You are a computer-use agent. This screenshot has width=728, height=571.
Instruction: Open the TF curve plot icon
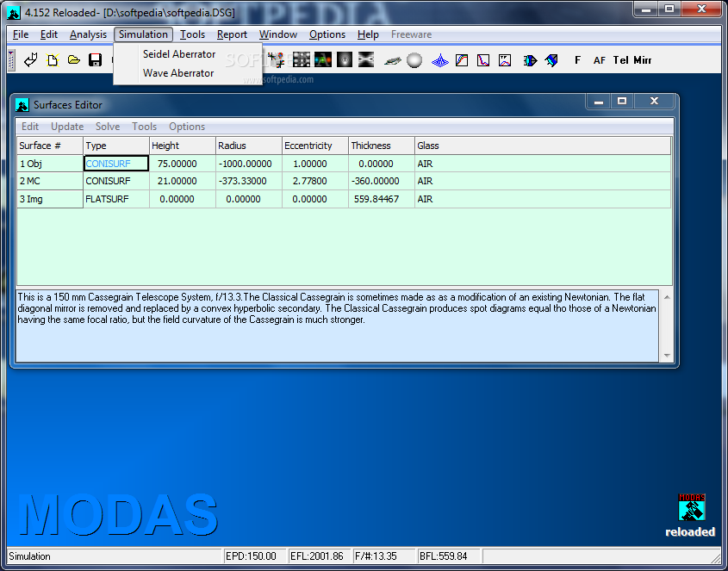505,60
